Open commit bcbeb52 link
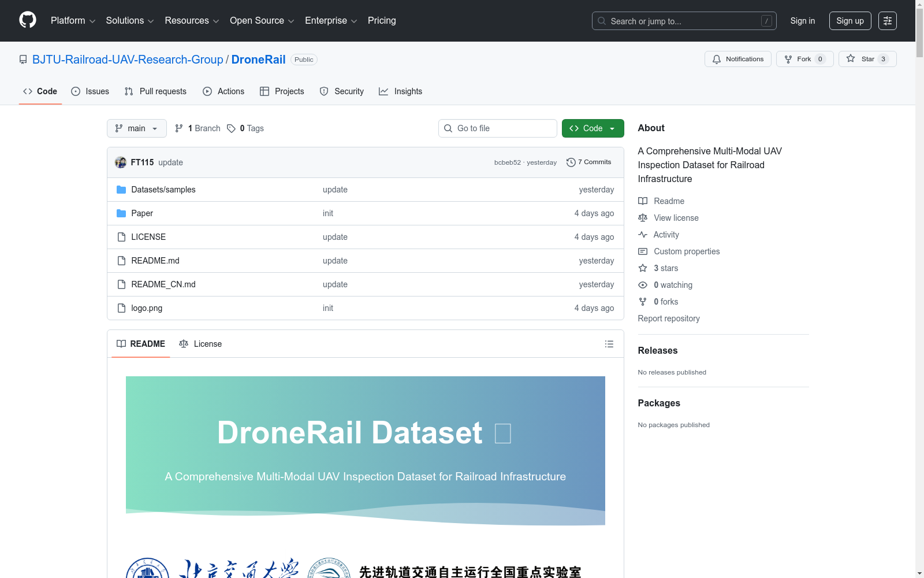Image resolution: width=924 pixels, height=578 pixels. pyautogui.click(x=508, y=162)
